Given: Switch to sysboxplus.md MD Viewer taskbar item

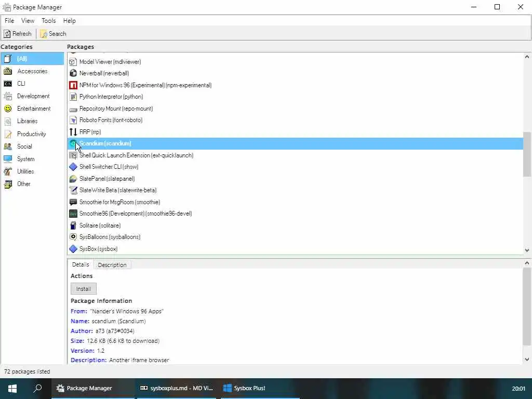Looking at the screenshot, I should point(176,388).
